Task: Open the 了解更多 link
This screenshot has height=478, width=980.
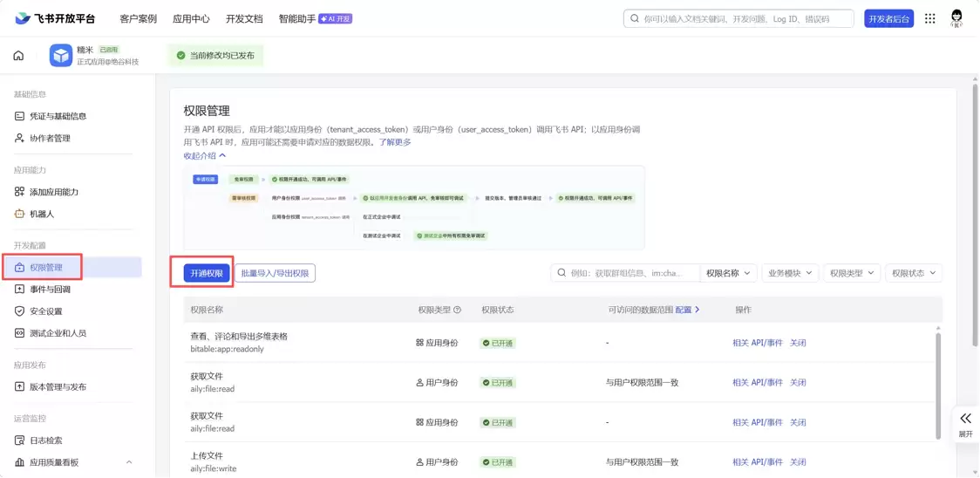Action: coord(395,142)
